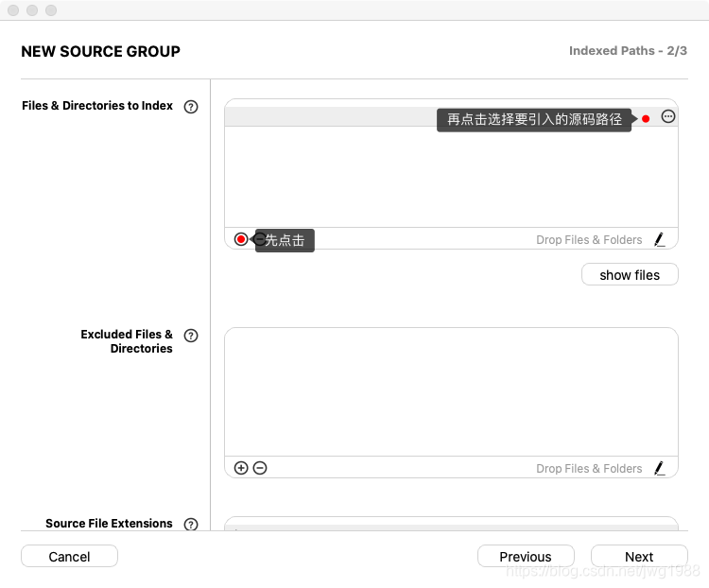Close the window with the leftmost title-bar button
709x588 pixels.
(x=13, y=10)
